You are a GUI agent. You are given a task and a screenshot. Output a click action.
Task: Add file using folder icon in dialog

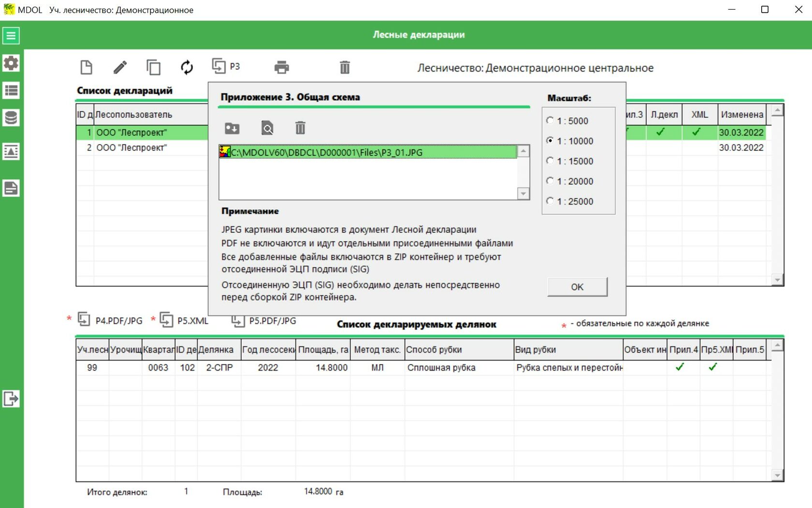tap(232, 128)
